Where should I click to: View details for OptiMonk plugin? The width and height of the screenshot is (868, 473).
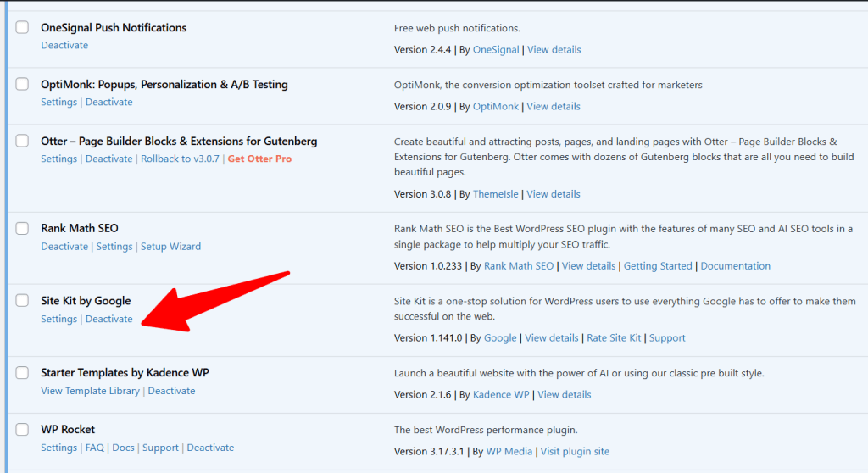(x=554, y=106)
